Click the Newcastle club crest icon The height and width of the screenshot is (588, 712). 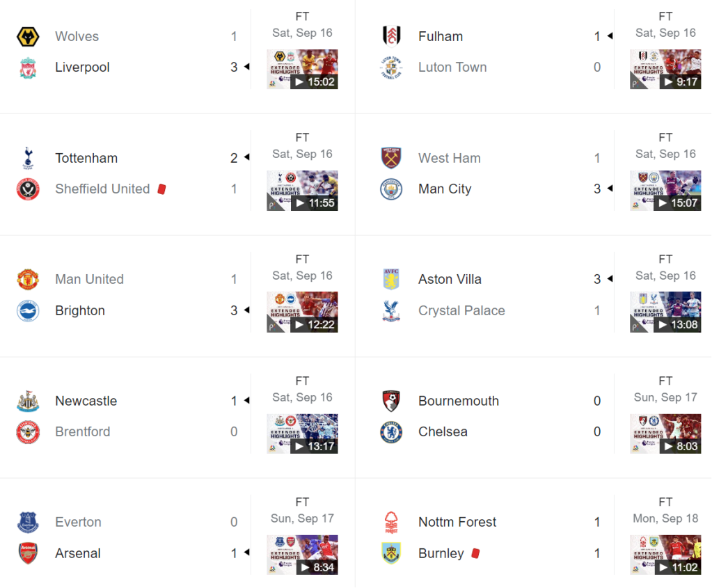tap(28, 401)
